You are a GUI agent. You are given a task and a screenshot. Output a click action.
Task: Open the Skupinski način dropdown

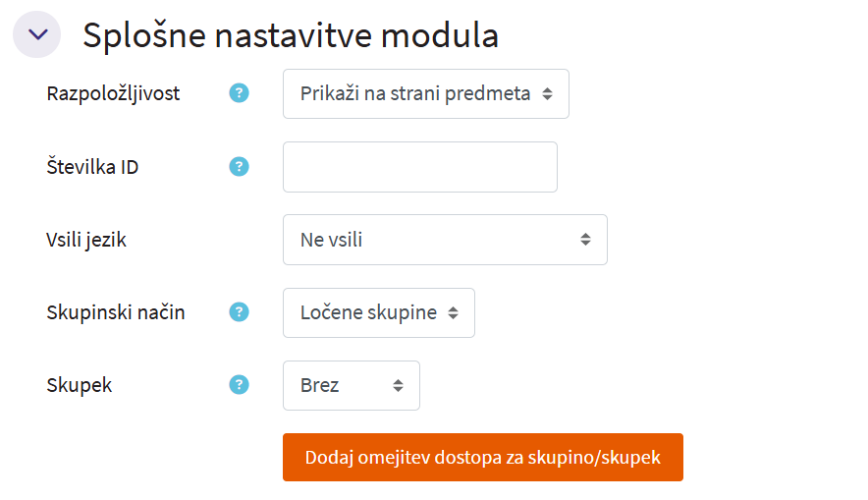coord(378,312)
